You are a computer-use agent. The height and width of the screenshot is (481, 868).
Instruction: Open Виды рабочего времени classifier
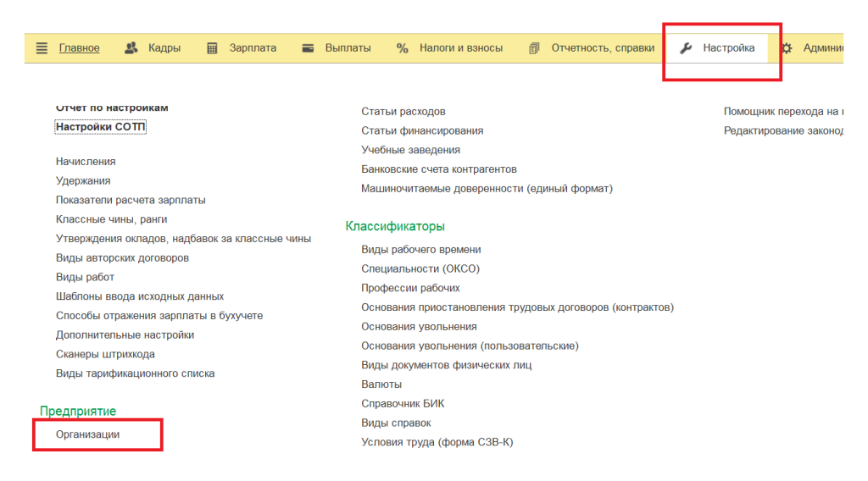(x=421, y=249)
